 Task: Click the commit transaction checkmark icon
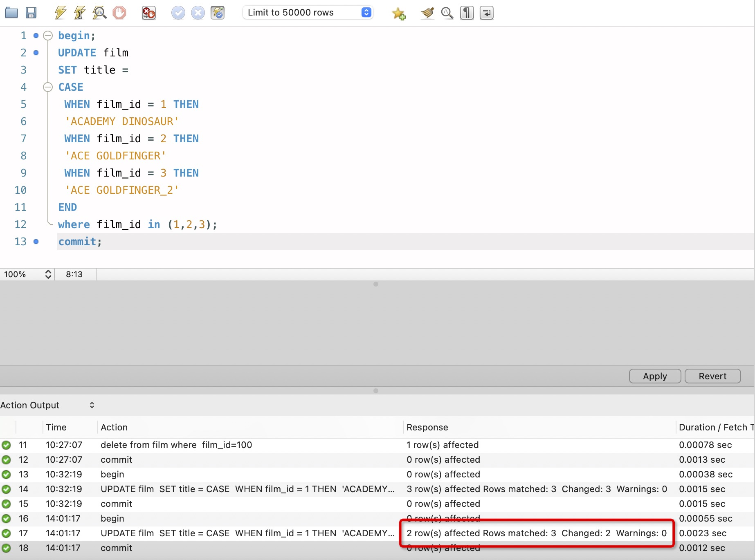(x=178, y=13)
